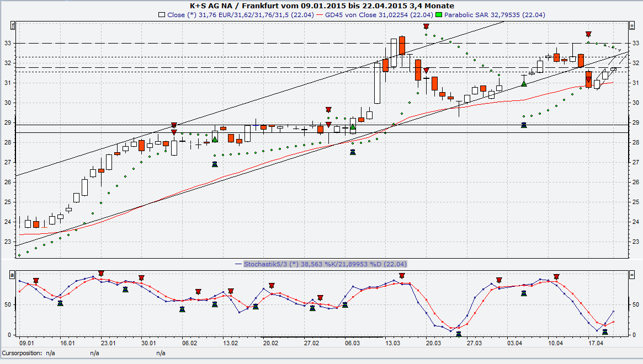Select the Close (*) 31,76 EUR legend label
The width and height of the screenshot is (643, 364).
pyautogui.click(x=240, y=15)
